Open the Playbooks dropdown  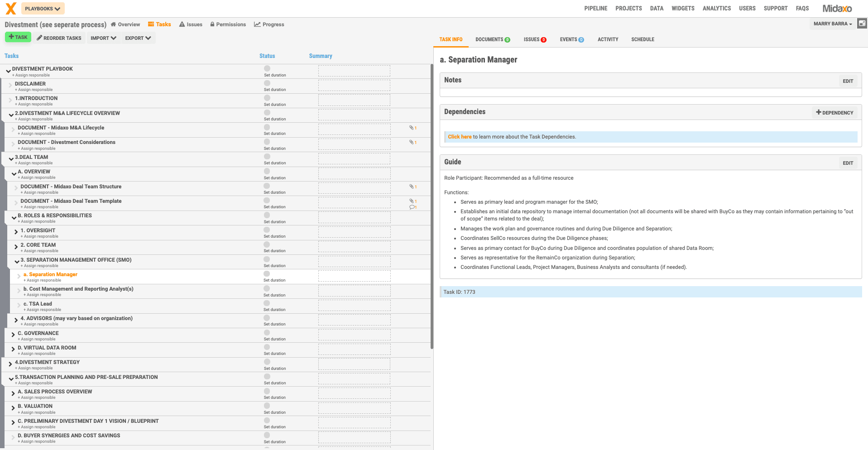pos(43,9)
